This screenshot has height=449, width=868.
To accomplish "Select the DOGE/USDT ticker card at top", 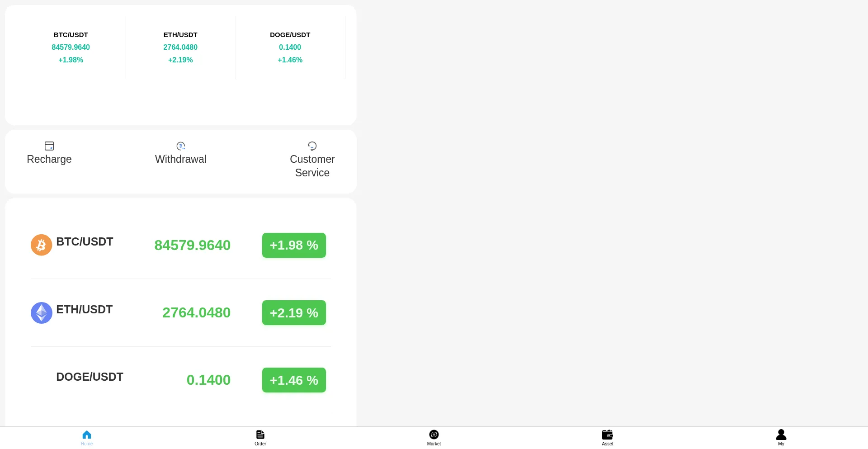I will point(290,47).
